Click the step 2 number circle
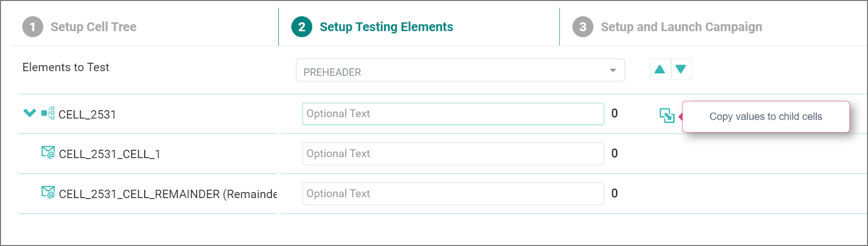Image resolution: width=868 pixels, height=246 pixels. click(302, 27)
